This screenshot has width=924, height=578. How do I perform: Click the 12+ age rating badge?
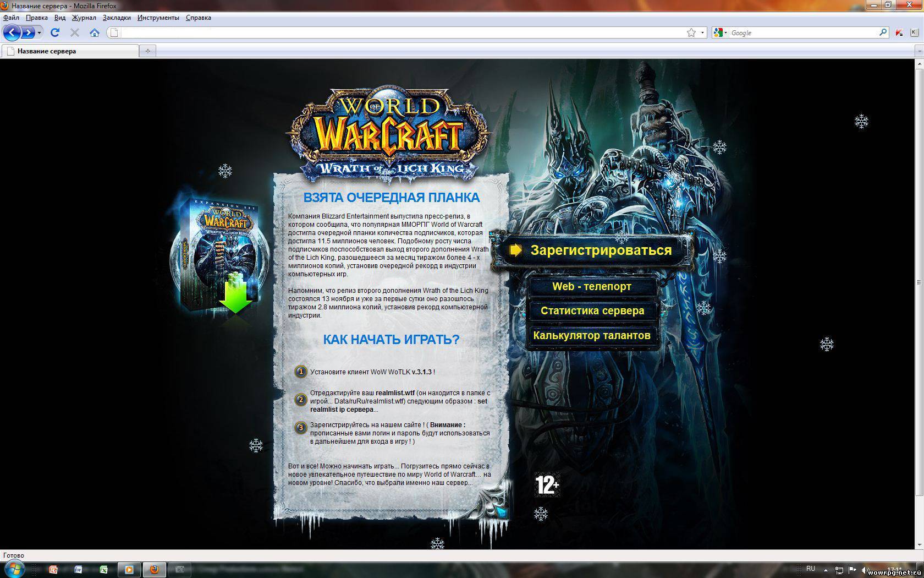tap(547, 485)
